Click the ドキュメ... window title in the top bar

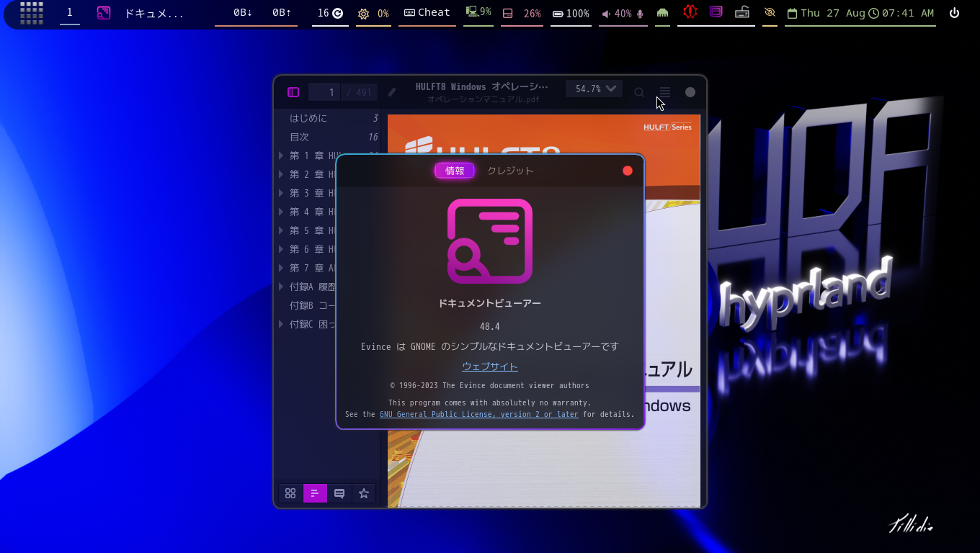154,13
